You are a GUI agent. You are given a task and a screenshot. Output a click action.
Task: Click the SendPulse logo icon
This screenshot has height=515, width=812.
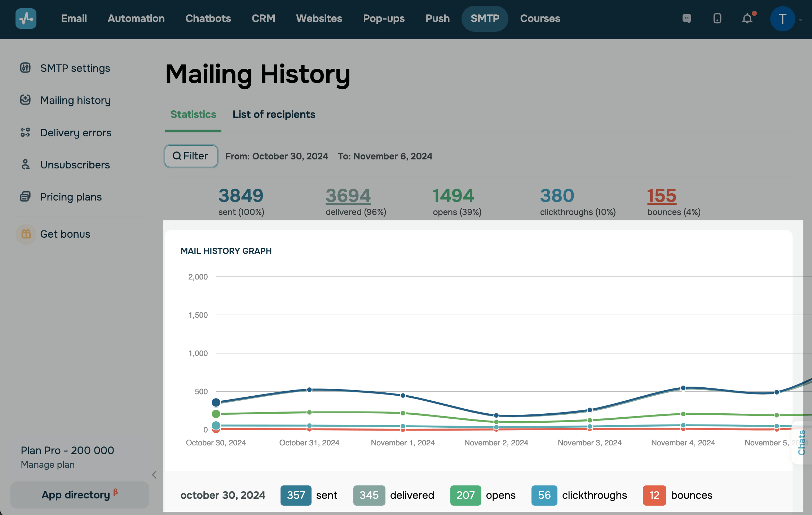(x=26, y=18)
